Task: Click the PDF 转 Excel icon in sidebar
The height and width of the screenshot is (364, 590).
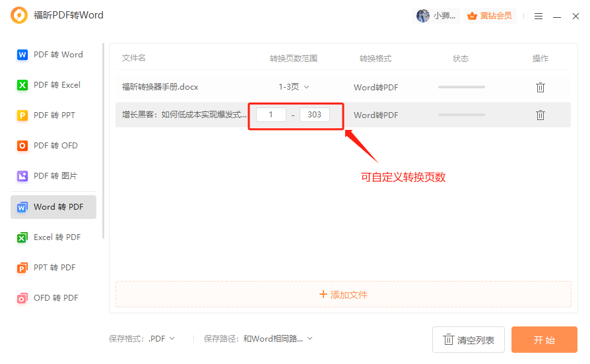Action: (22, 85)
